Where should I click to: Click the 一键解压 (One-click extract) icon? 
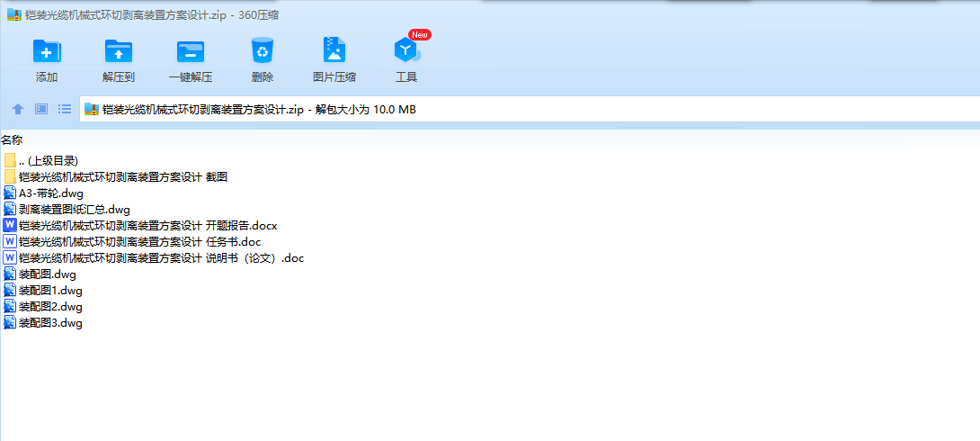[x=191, y=50]
